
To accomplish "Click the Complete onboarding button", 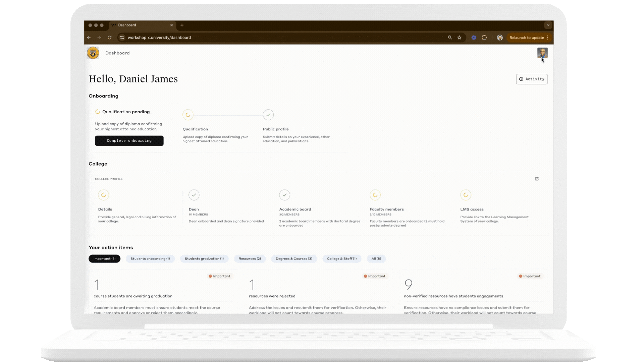I will tap(129, 141).
